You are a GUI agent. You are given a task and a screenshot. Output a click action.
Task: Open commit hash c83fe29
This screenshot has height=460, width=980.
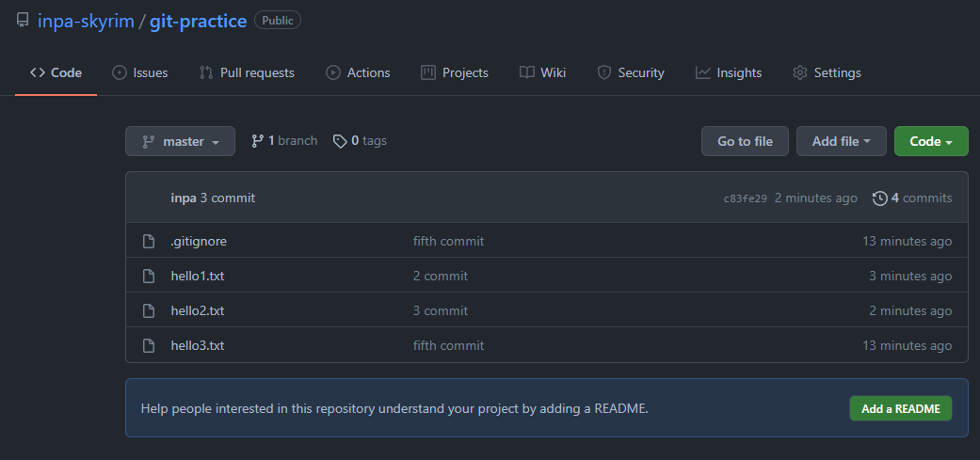click(745, 198)
